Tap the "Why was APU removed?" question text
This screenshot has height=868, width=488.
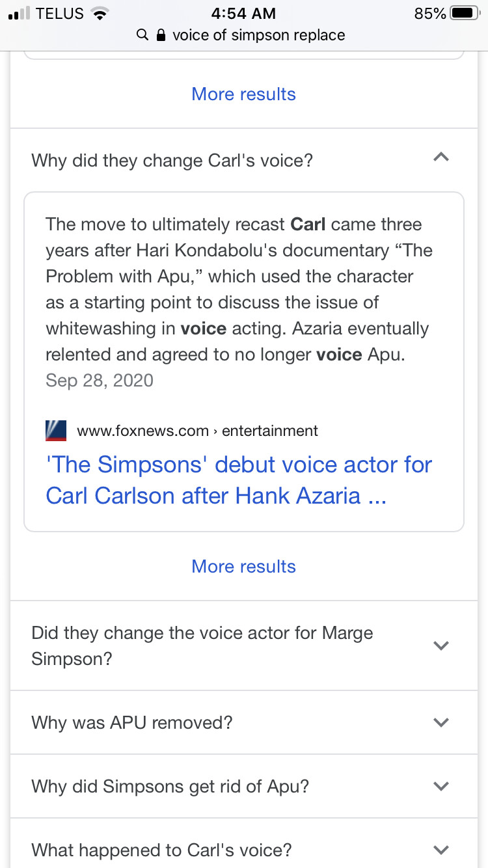132,722
